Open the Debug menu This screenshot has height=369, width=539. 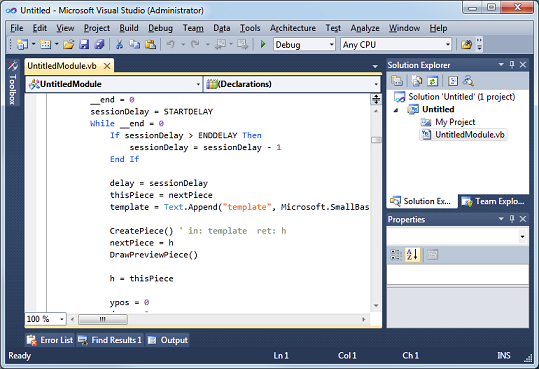[161, 28]
